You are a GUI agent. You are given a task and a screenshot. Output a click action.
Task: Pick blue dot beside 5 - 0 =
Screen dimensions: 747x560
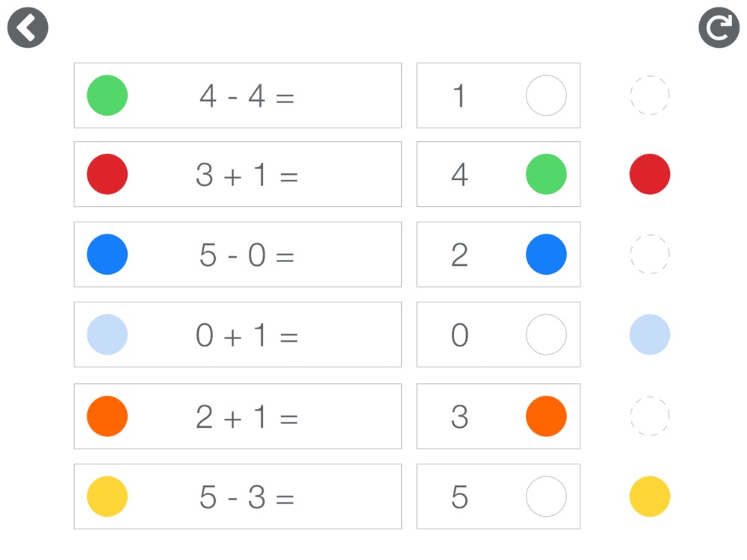click(x=107, y=255)
